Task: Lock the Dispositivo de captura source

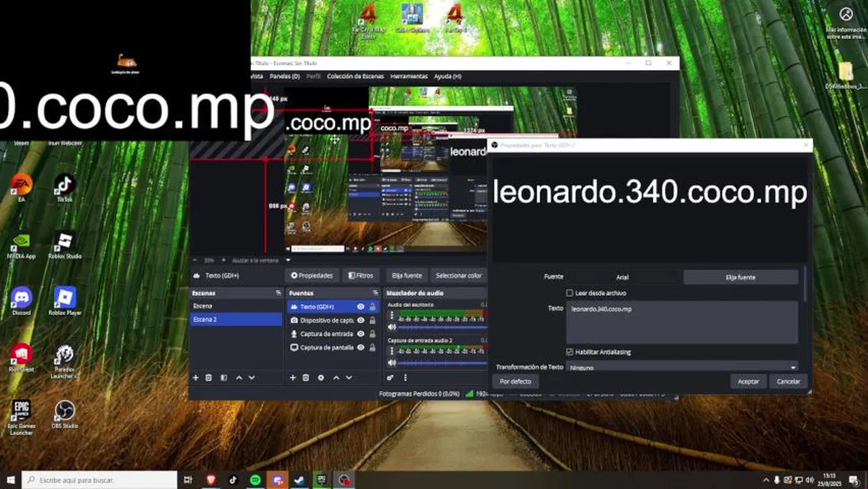Action: [372, 321]
